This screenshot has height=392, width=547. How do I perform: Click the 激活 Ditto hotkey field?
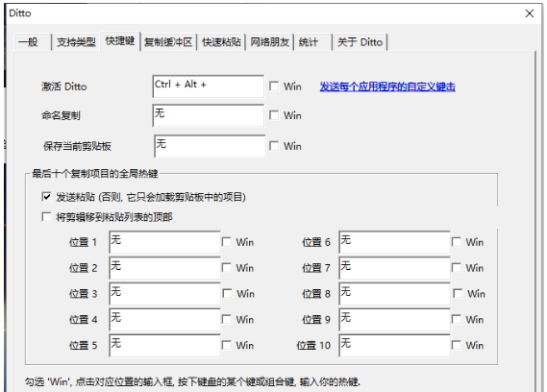tap(209, 86)
